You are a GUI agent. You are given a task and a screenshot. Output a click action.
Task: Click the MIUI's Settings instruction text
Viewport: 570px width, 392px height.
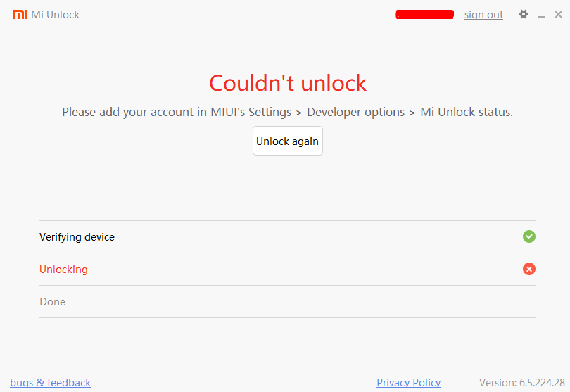(251, 112)
